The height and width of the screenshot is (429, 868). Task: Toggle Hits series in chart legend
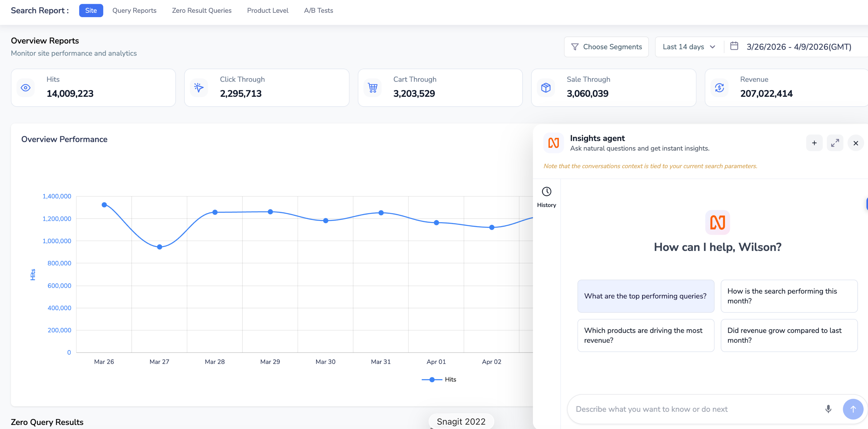click(439, 379)
